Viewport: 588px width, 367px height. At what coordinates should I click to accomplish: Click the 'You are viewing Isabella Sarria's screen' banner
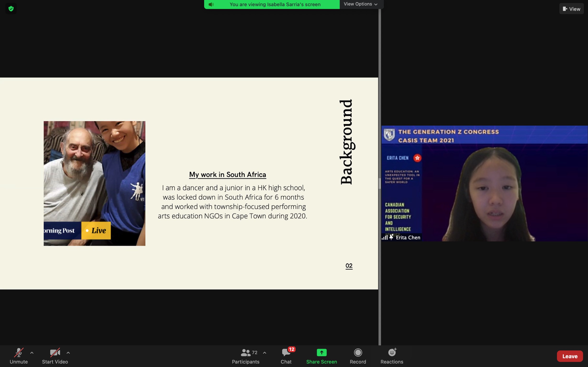pyautogui.click(x=275, y=4)
